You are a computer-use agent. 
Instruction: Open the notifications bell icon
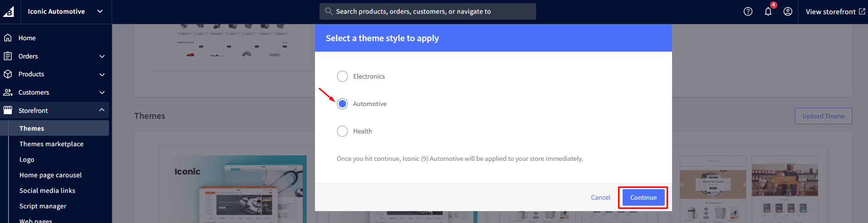768,12
